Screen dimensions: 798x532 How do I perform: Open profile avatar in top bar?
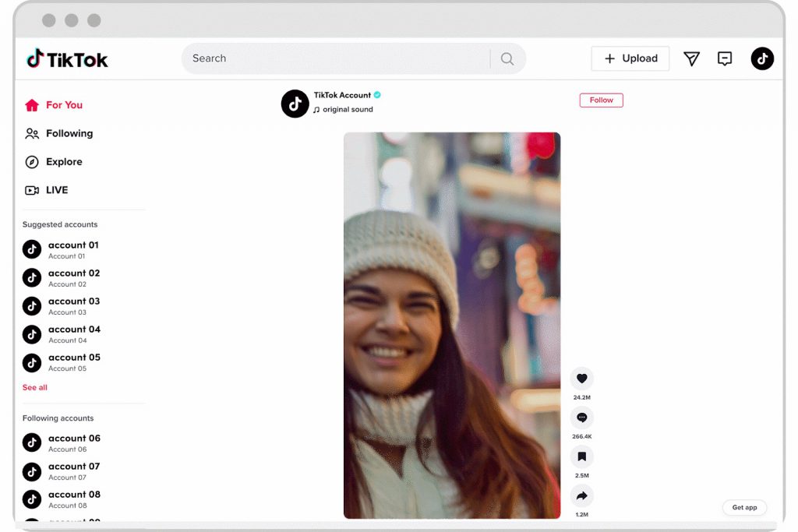[x=761, y=59]
